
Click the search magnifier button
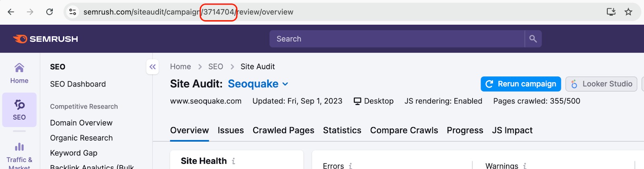pos(533,39)
